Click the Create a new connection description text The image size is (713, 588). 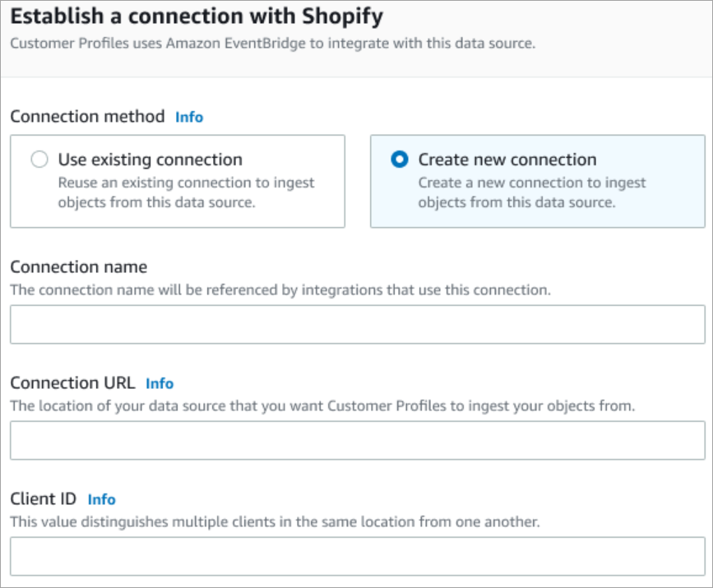click(532, 192)
